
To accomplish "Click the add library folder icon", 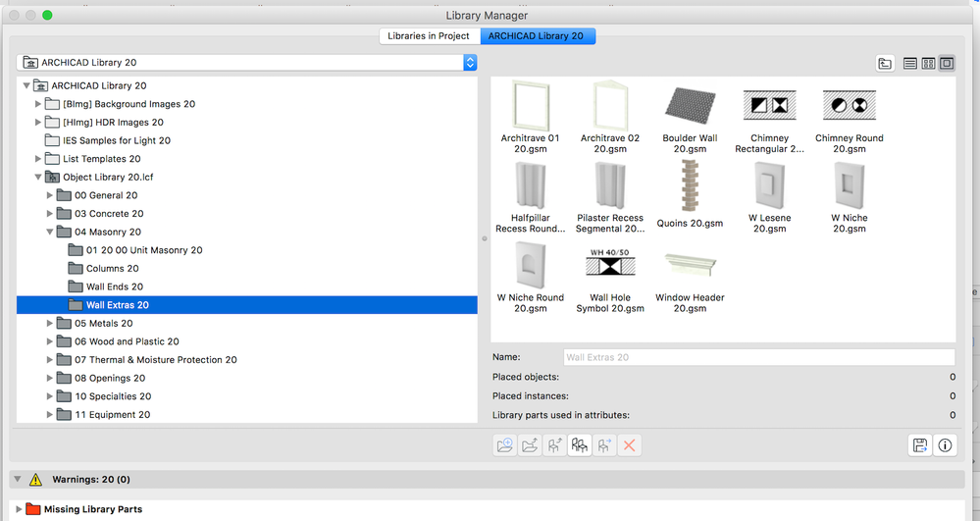I will (504, 445).
